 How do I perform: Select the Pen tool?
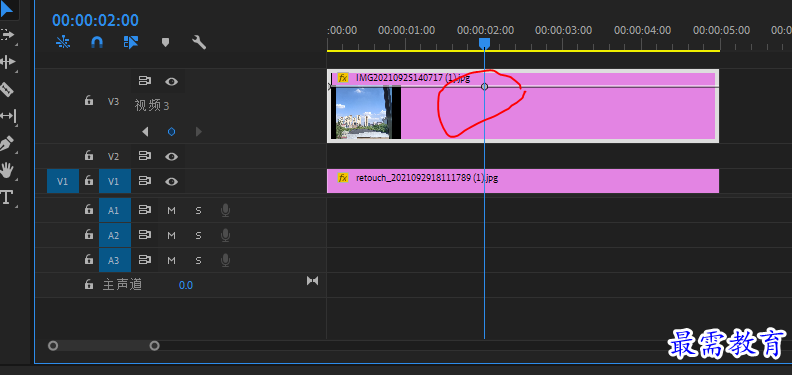(7, 144)
